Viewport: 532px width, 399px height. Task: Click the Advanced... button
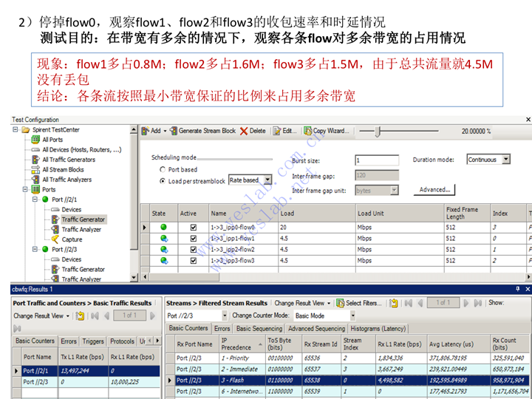coord(434,190)
